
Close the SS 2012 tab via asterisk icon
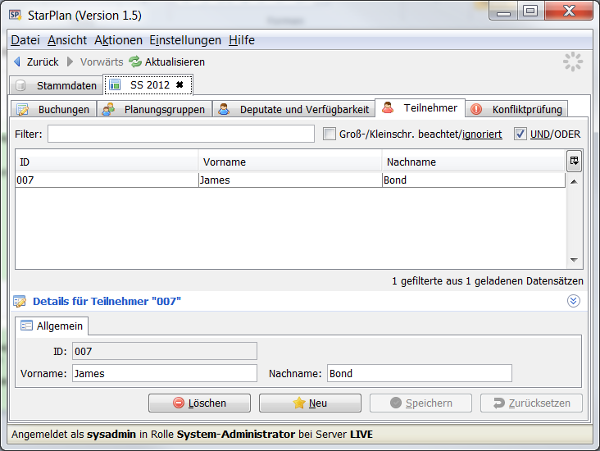(x=179, y=85)
